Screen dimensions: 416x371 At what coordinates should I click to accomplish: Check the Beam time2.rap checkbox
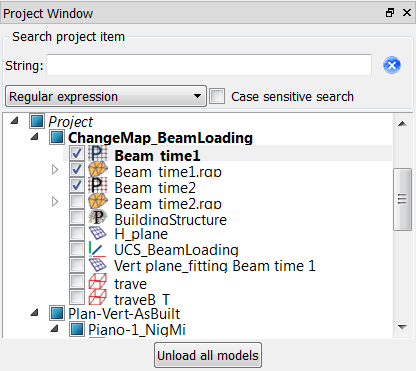pyautogui.click(x=77, y=201)
